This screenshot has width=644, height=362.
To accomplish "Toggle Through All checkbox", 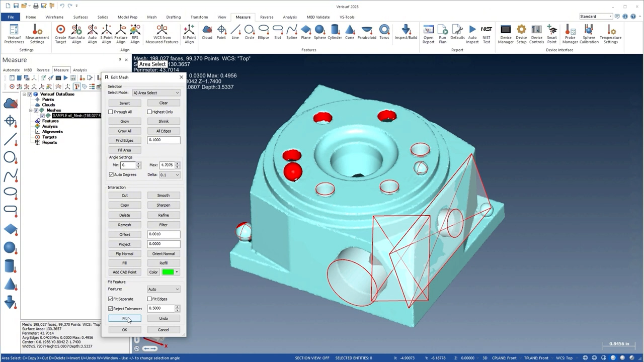I will point(111,112).
